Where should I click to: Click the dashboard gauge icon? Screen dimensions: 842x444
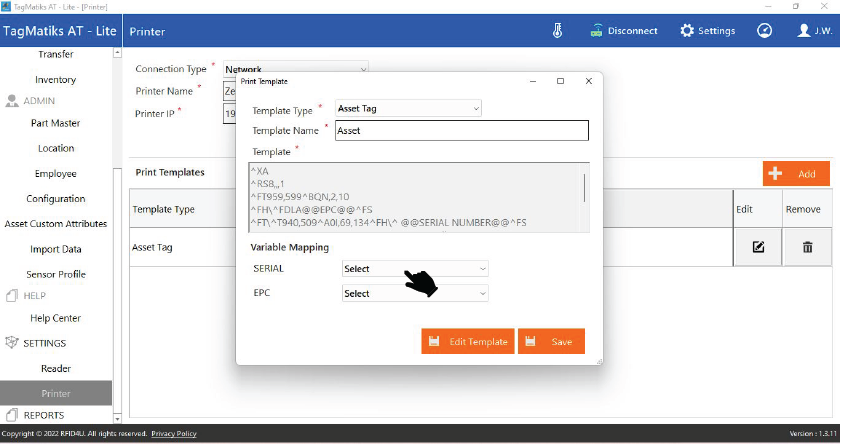coord(765,30)
